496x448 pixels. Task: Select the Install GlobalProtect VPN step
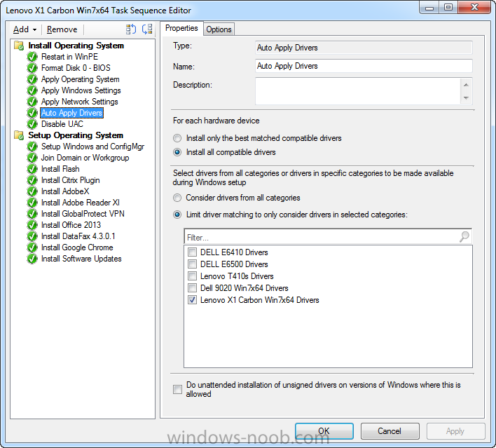pyautogui.click(x=83, y=214)
